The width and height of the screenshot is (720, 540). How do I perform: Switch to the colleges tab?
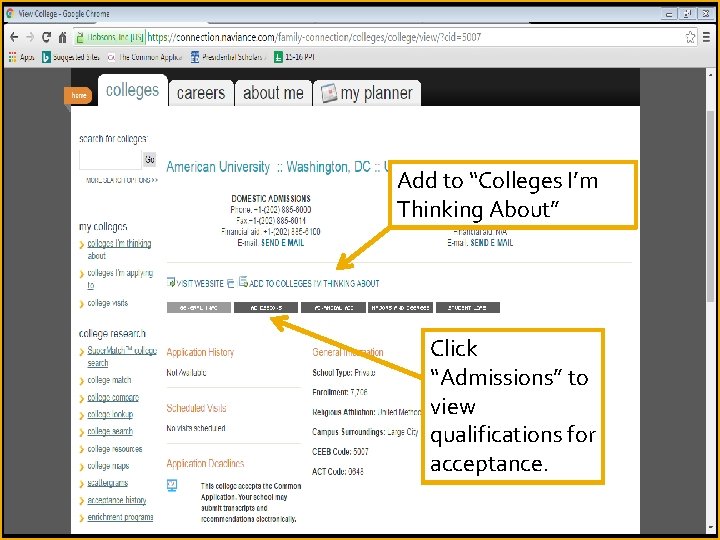point(132,90)
